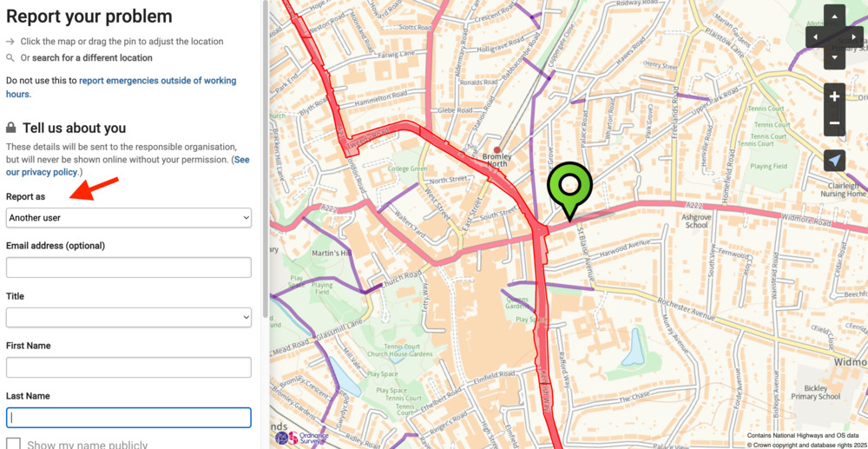This screenshot has height=449, width=868.
Task: Pan the map right with arrow
Action: (x=854, y=37)
